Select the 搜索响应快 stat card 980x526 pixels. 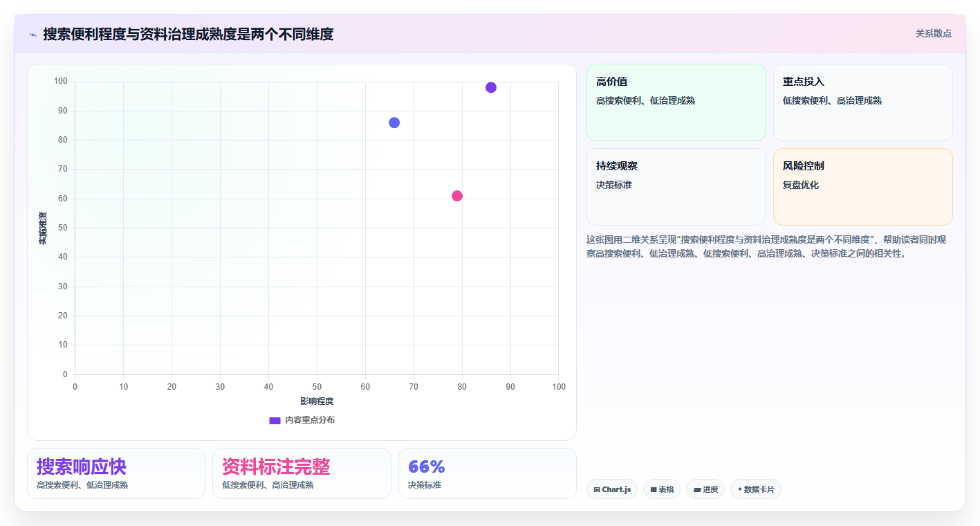(x=116, y=473)
